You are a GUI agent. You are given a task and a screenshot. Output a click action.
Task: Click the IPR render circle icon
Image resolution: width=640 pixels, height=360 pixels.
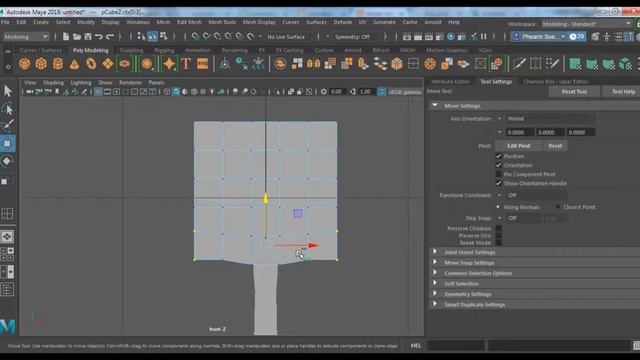click(451, 37)
